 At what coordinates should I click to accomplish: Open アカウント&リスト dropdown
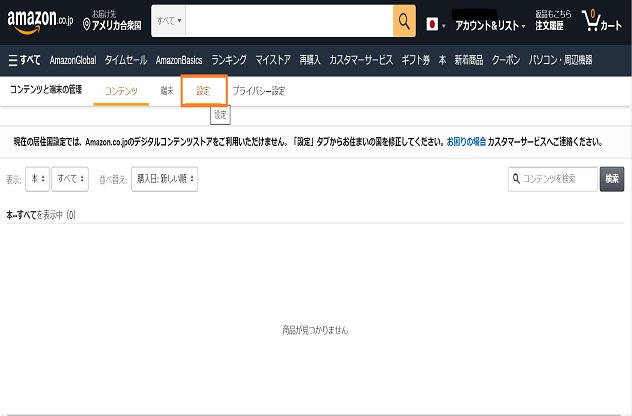pos(490,26)
